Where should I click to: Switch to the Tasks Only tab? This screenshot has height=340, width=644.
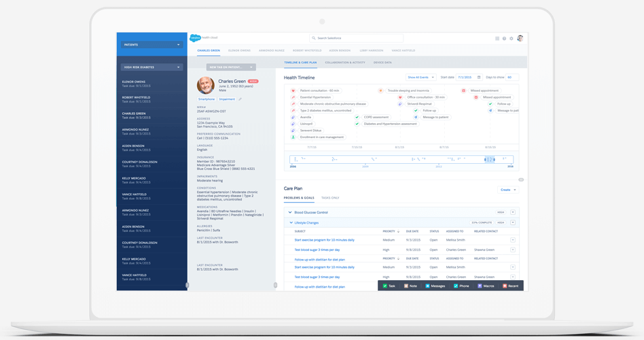[x=330, y=198]
